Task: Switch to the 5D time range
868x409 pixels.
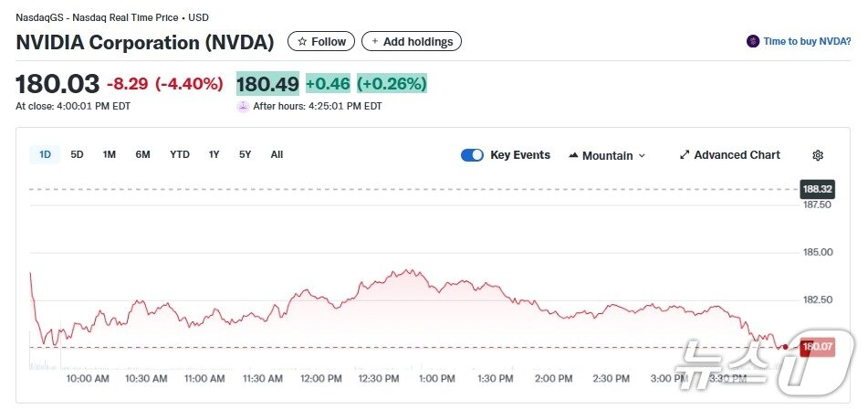Action: click(x=77, y=154)
